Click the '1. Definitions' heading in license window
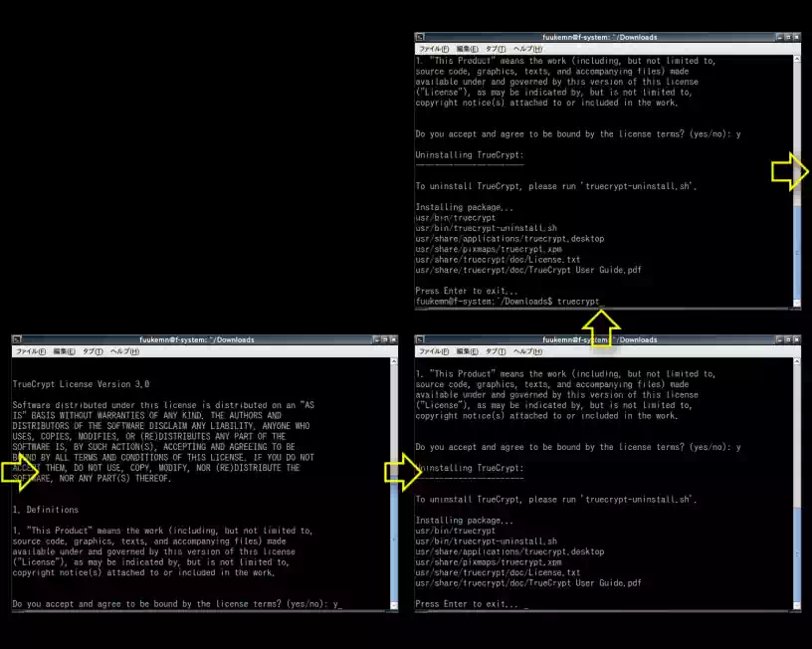Image resolution: width=812 pixels, height=649 pixels. coord(46,510)
